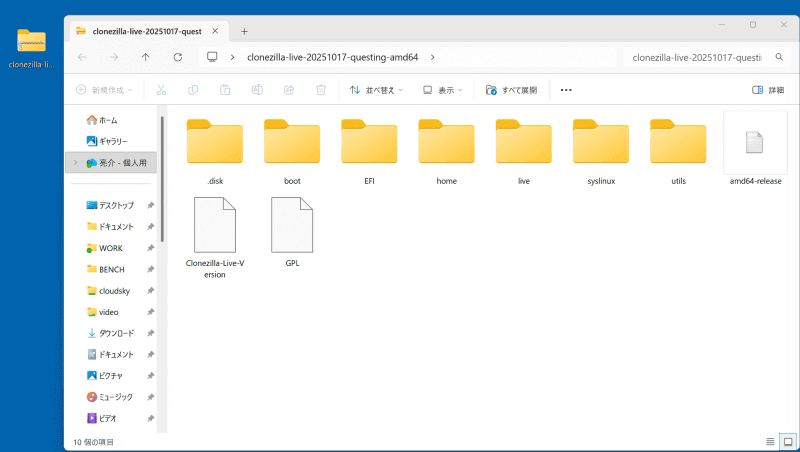The image size is (800, 452).
Task: Open first ドキュメント folder in sidebar
Action: 110,227
